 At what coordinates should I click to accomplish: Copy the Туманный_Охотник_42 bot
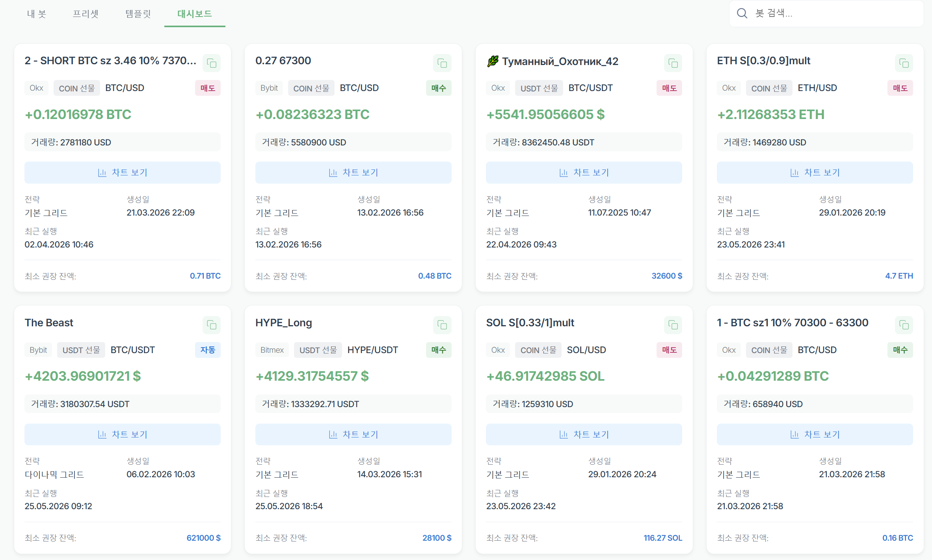coord(673,63)
